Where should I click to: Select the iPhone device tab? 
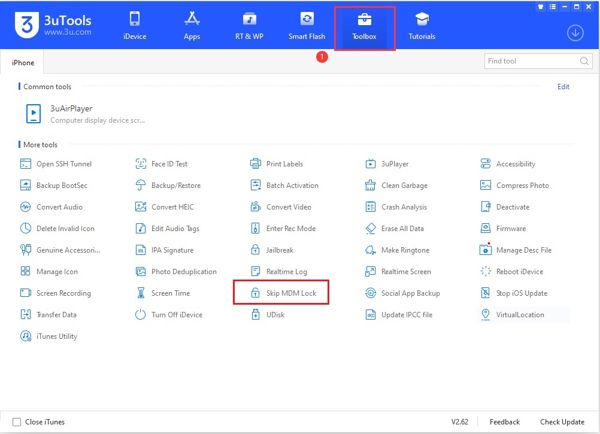pyautogui.click(x=23, y=62)
